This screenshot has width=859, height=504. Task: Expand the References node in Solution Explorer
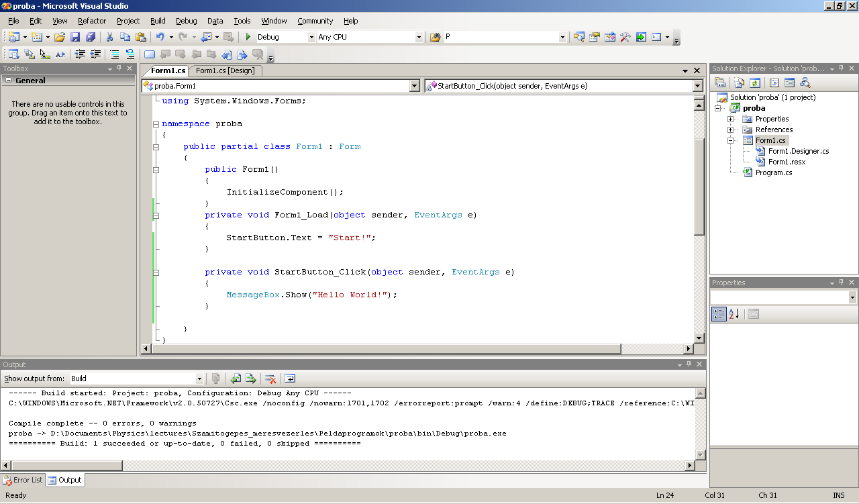click(731, 130)
